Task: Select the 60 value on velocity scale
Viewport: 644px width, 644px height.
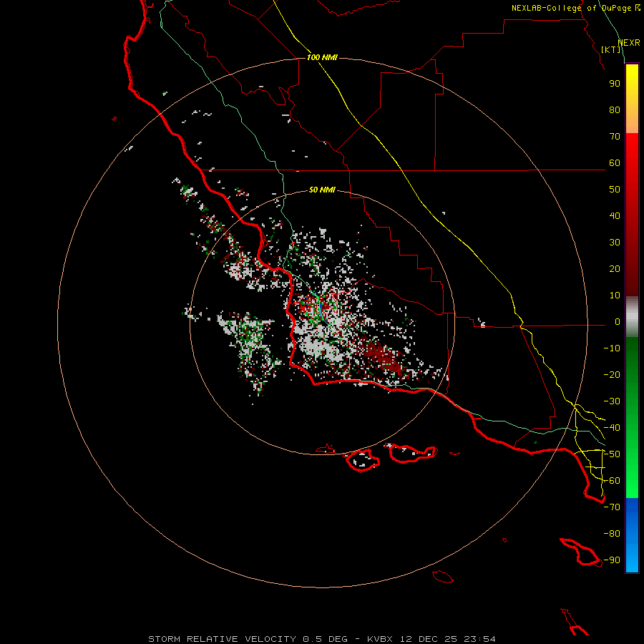Action: tap(615, 162)
